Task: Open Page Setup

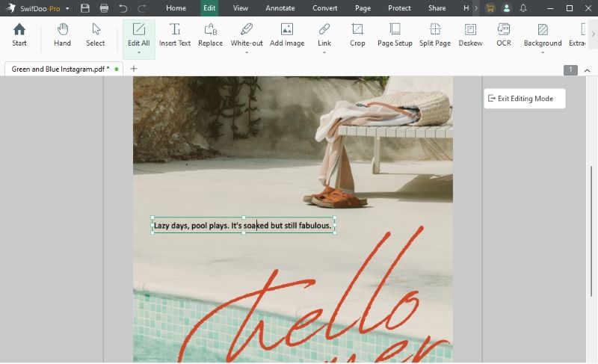Action: coord(395,34)
